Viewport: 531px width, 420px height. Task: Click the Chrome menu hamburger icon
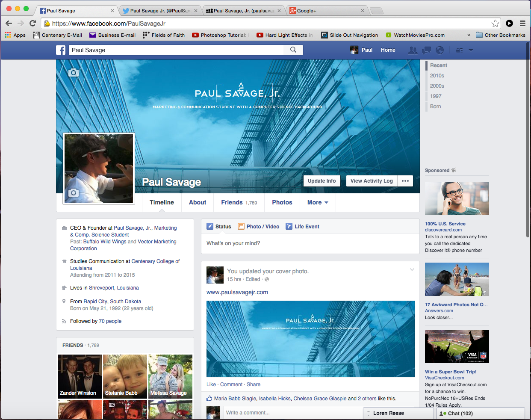tap(522, 23)
